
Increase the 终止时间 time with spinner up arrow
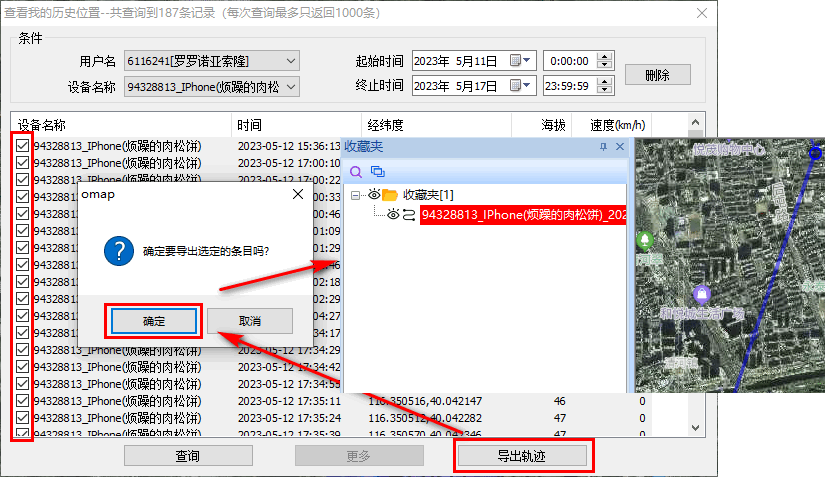(x=606, y=82)
